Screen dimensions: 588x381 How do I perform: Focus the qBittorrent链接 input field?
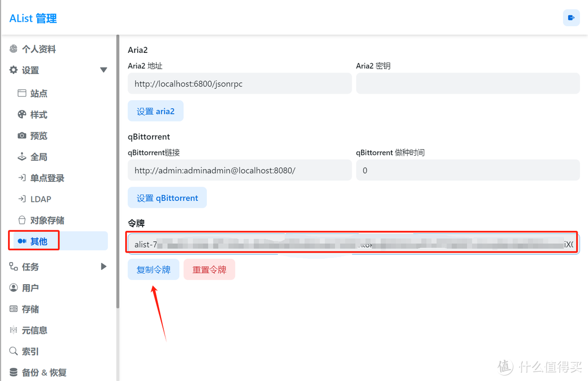(240, 170)
